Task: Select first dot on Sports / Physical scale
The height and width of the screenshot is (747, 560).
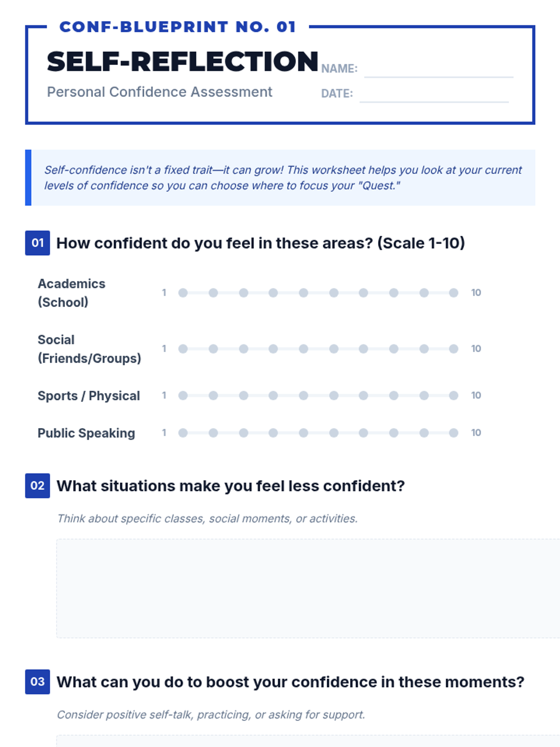Action: click(183, 395)
